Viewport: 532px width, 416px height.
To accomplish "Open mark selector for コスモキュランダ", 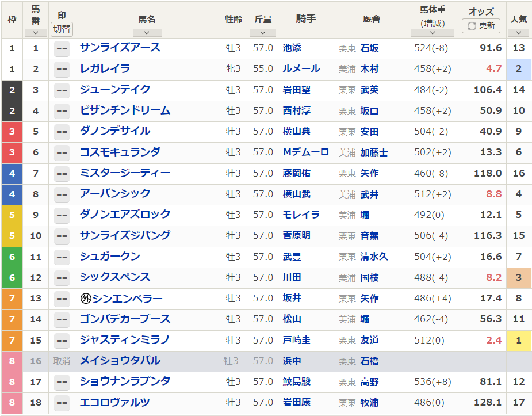I will click(62, 152).
